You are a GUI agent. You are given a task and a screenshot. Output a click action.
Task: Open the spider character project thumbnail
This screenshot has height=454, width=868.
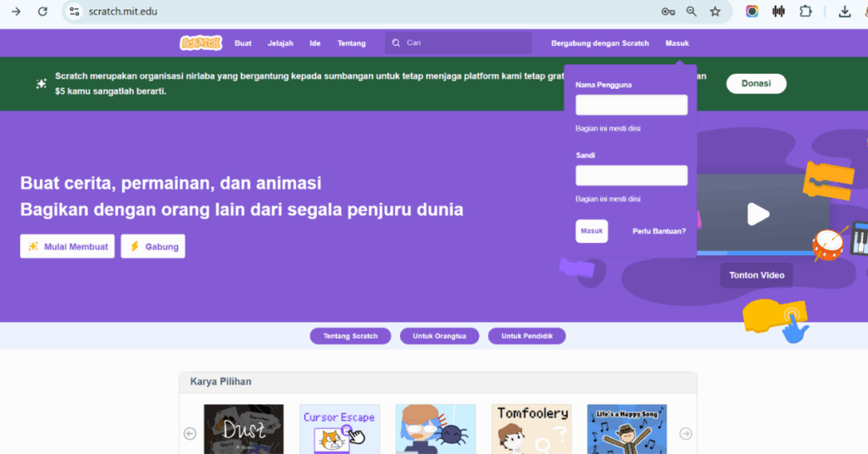pos(436,429)
